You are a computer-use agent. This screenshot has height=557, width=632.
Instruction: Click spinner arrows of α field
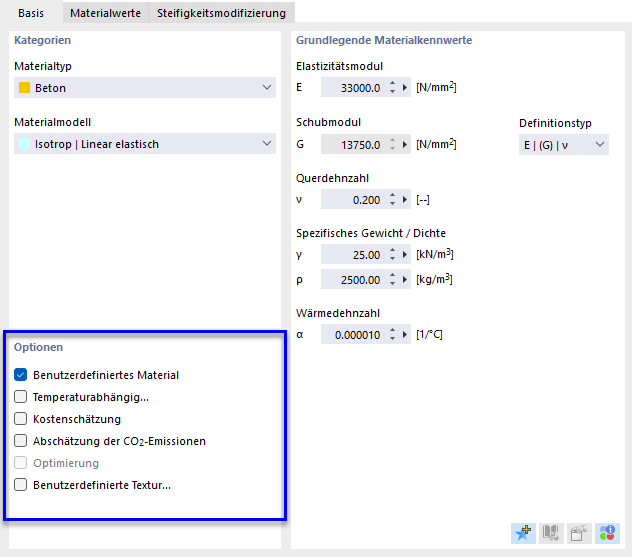pos(393,335)
